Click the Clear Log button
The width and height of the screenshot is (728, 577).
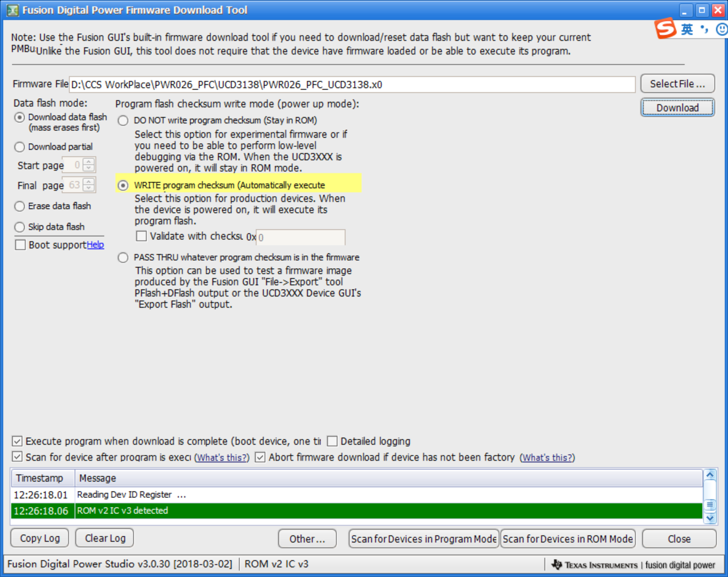click(105, 539)
